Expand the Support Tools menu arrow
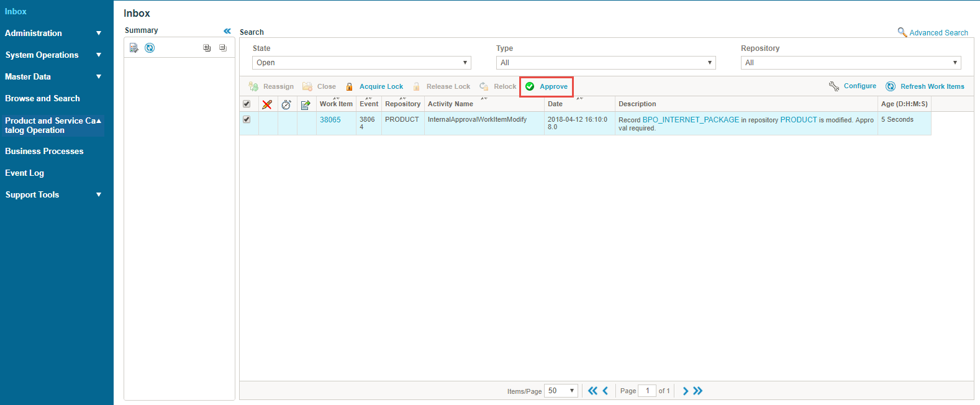980x405 pixels. [x=99, y=194]
